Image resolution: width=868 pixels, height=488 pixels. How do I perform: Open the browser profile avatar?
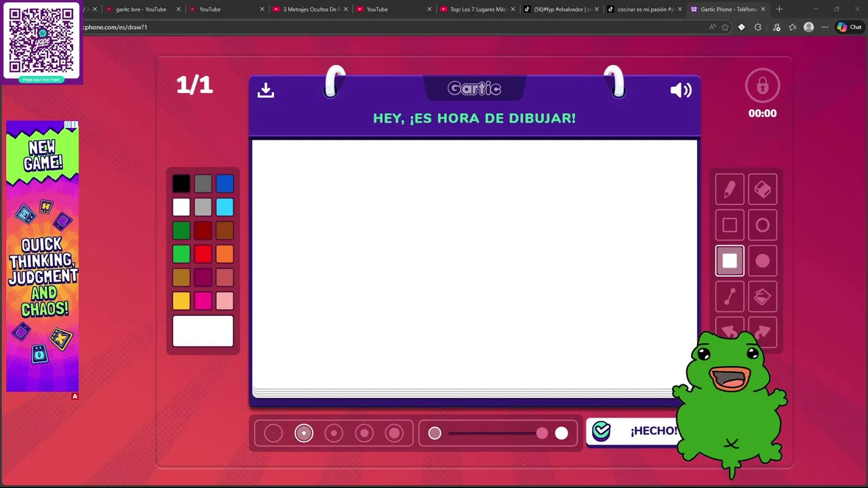[808, 27]
